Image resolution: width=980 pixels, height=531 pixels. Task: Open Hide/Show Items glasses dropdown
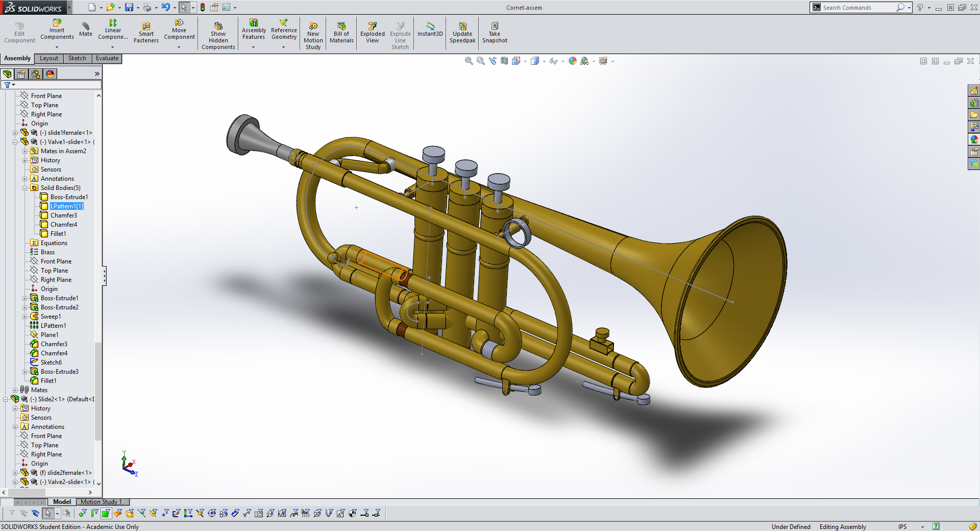(x=563, y=61)
